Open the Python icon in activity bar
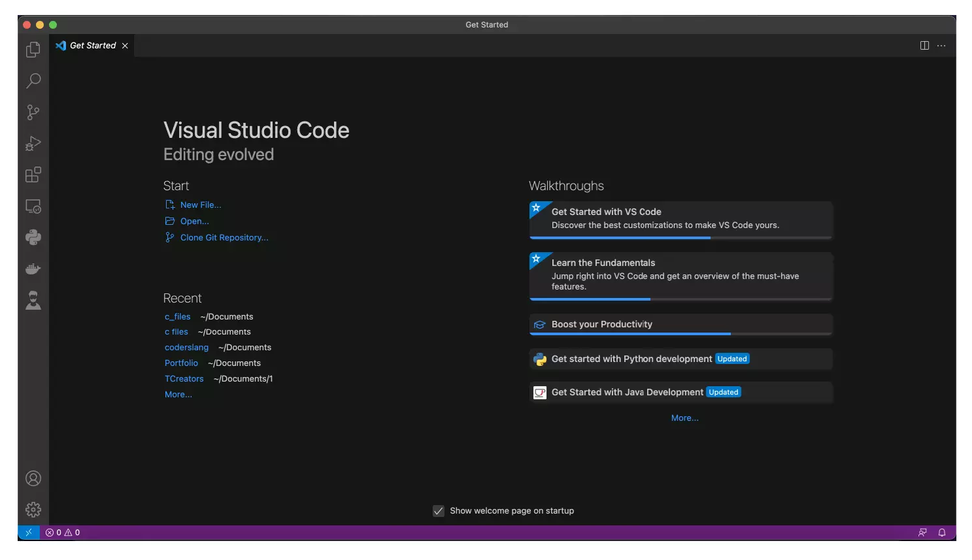 click(33, 238)
